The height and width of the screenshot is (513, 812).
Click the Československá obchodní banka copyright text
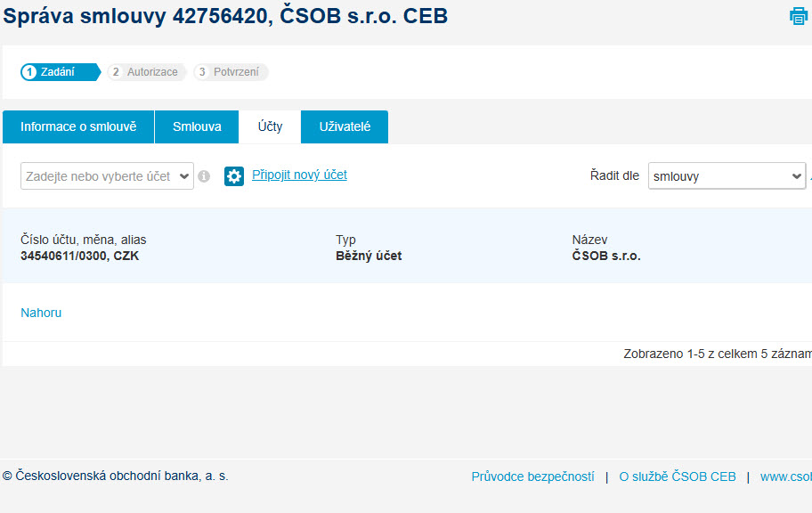(x=116, y=476)
